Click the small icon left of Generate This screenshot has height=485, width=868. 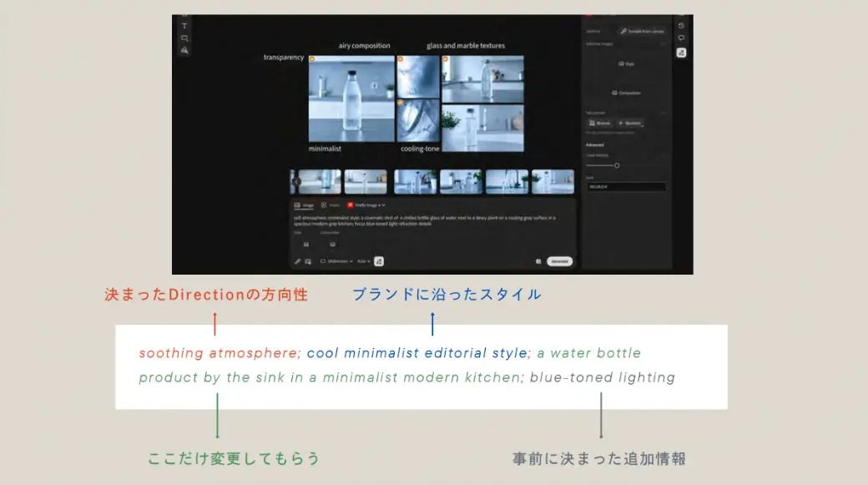(x=538, y=261)
